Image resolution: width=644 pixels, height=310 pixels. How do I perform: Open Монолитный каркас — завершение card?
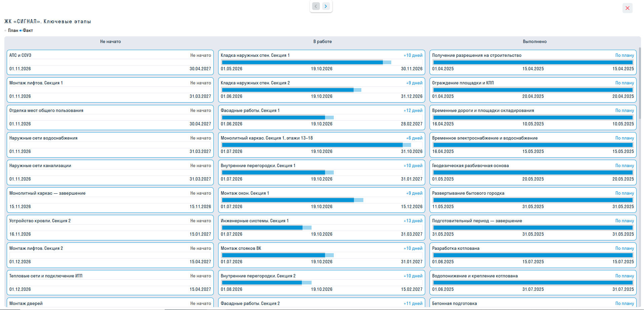[110, 200]
